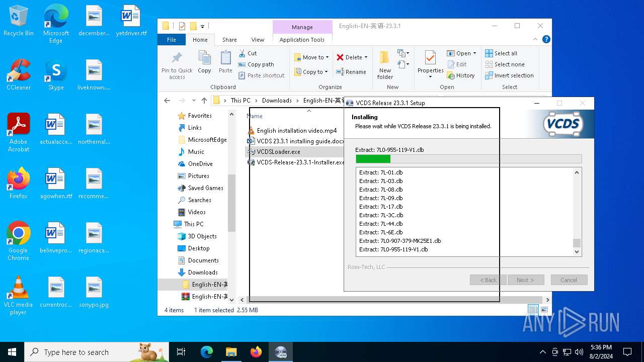Open Task View on taskbar
644x362 pixels.
(181, 352)
